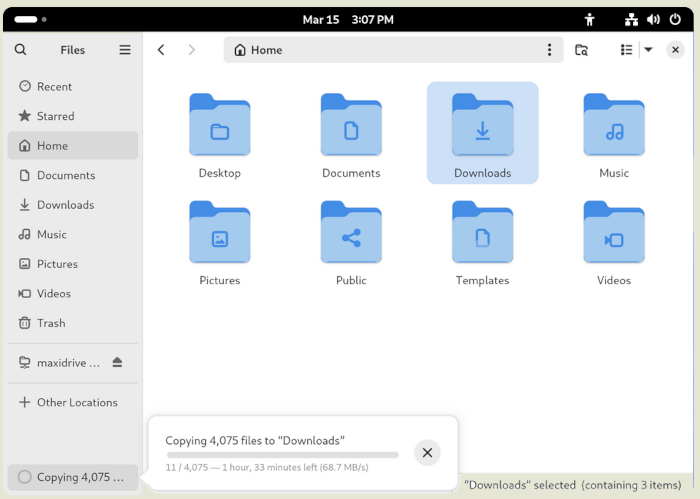Select the Music folder icon
The image size is (700, 499).
(614, 125)
